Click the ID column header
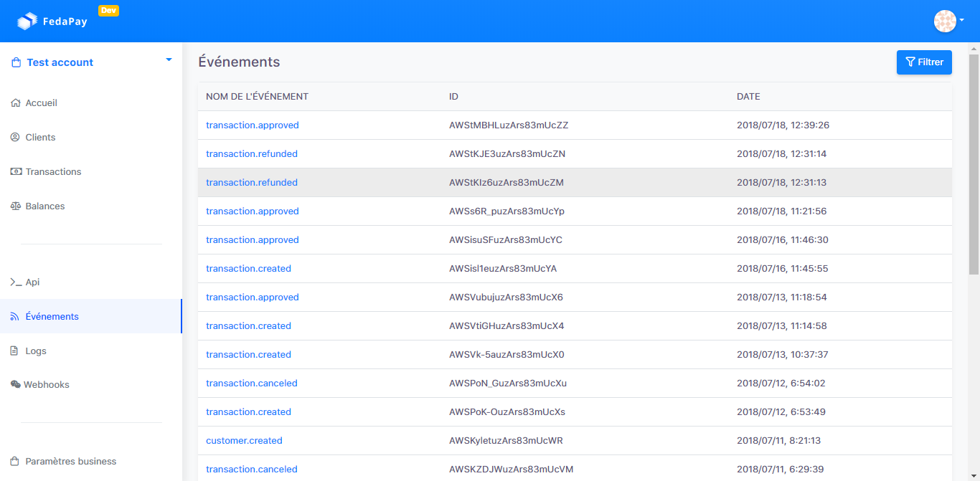The height and width of the screenshot is (481, 980). (453, 96)
